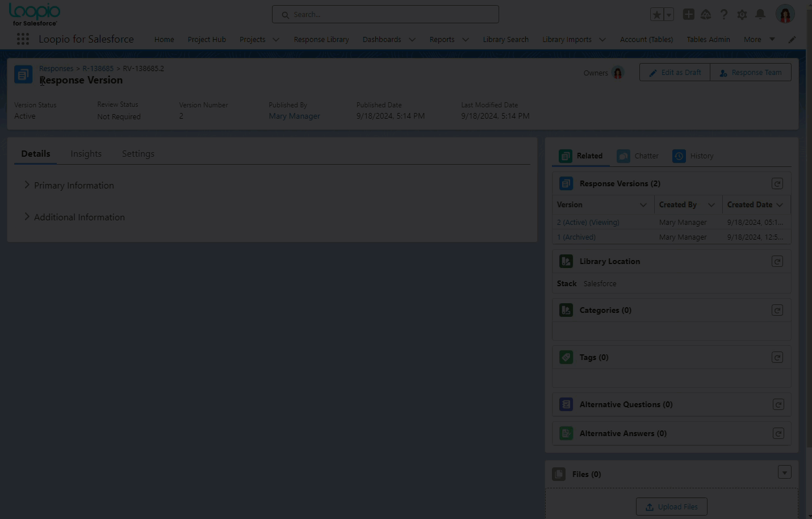The height and width of the screenshot is (519, 812).
Task: Refresh the Categories section
Action: pos(777,310)
